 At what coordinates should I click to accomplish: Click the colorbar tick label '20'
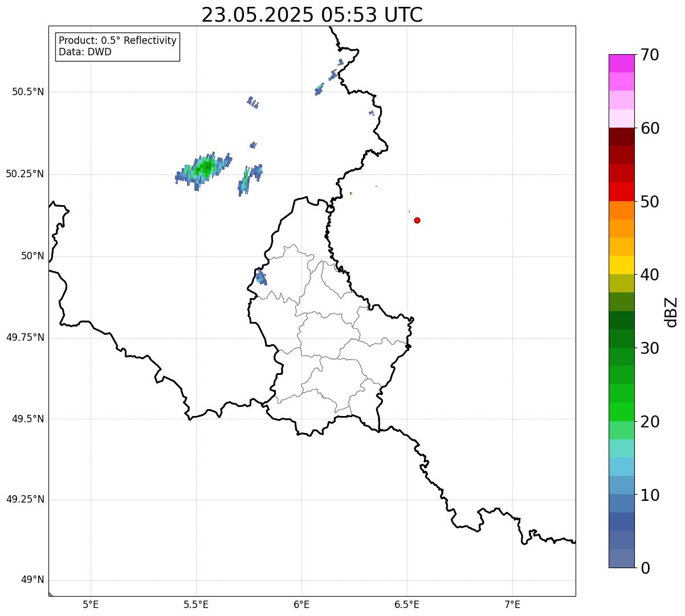pyautogui.click(x=650, y=422)
